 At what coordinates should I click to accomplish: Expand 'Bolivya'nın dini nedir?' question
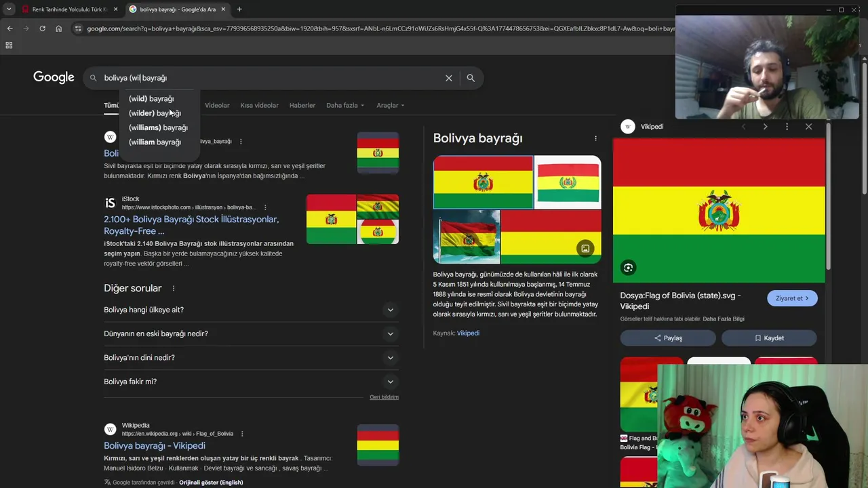pos(251,358)
